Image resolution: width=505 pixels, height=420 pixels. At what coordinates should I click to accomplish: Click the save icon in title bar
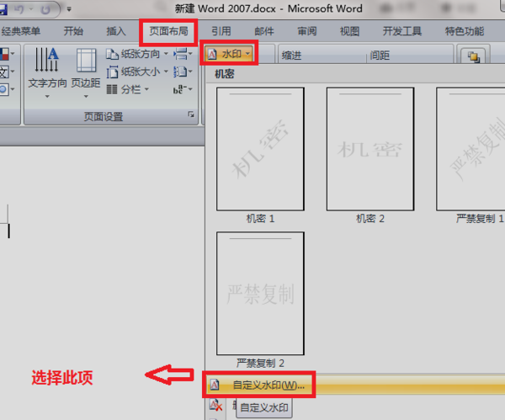click(x=3, y=9)
